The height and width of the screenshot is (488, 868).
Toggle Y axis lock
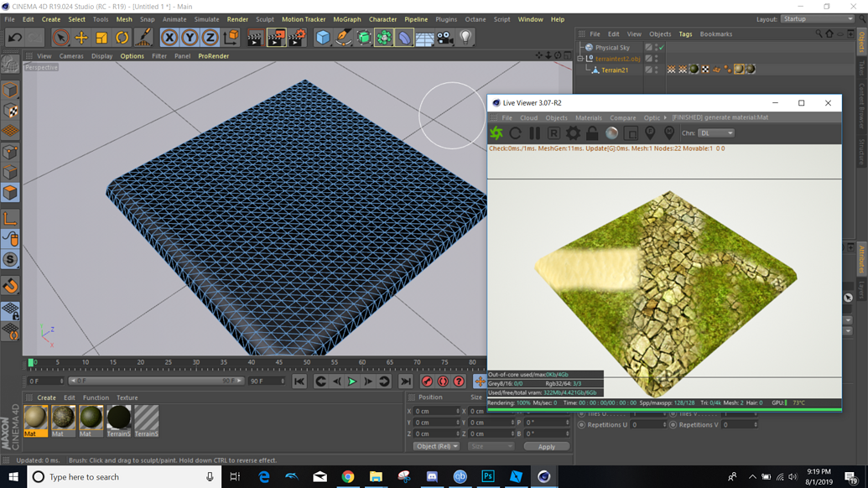click(190, 38)
